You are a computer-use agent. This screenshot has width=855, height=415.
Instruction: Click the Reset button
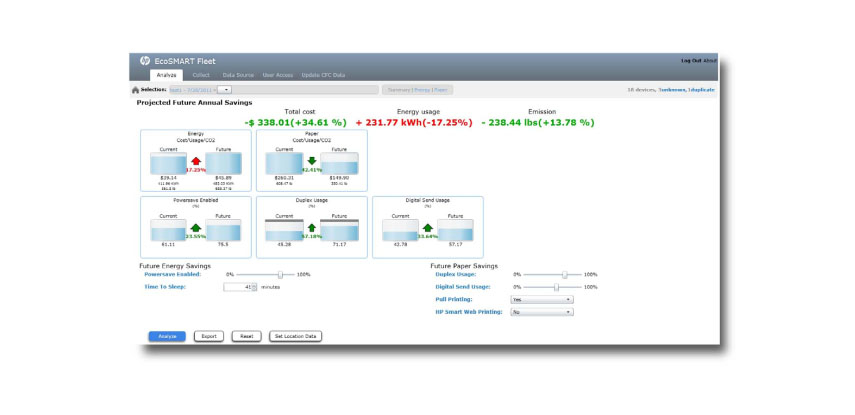(x=246, y=336)
